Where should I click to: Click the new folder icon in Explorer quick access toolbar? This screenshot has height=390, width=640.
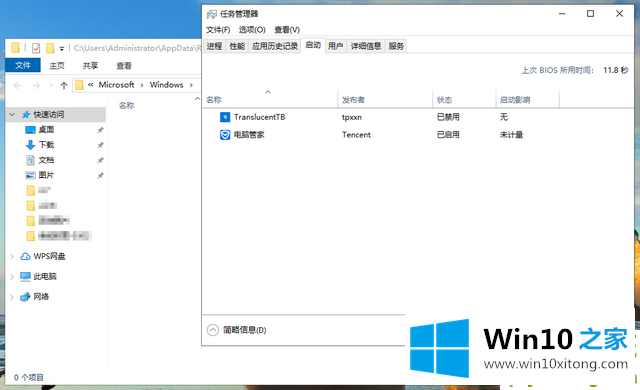coord(50,48)
